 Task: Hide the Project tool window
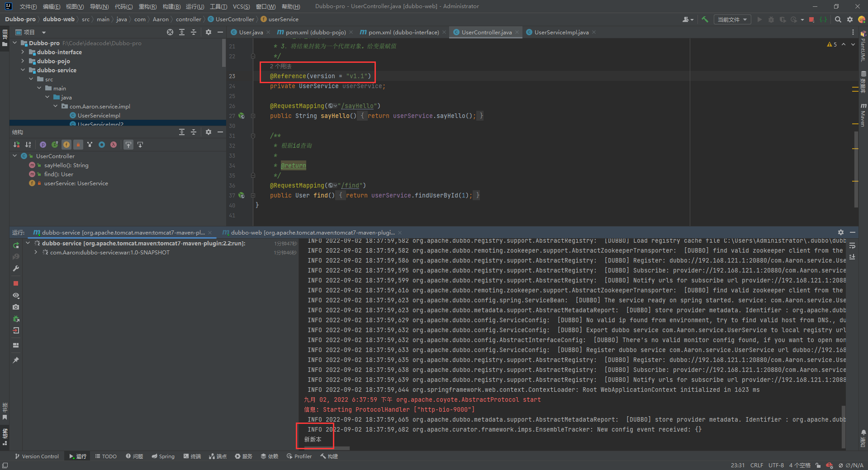(x=220, y=32)
